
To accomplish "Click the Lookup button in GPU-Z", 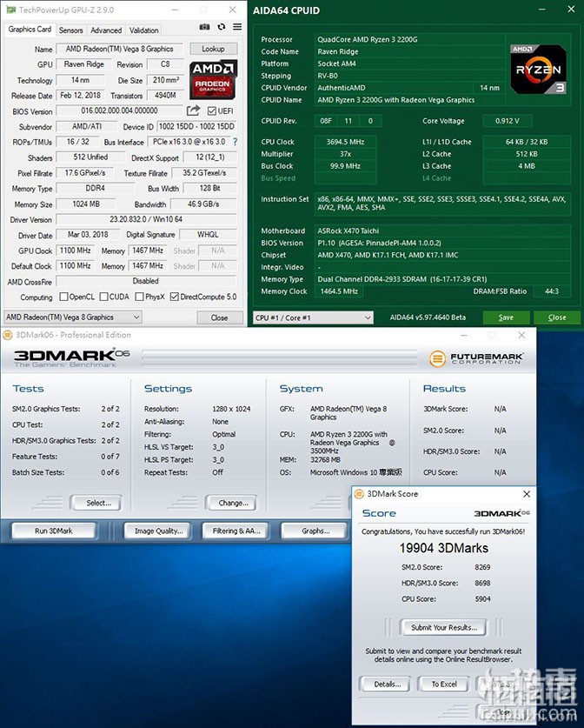I will point(214,49).
